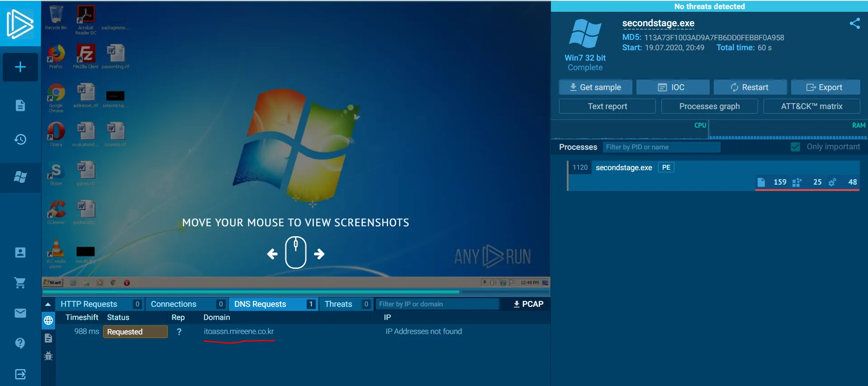Switch to HTTP Requests tab

(100, 304)
